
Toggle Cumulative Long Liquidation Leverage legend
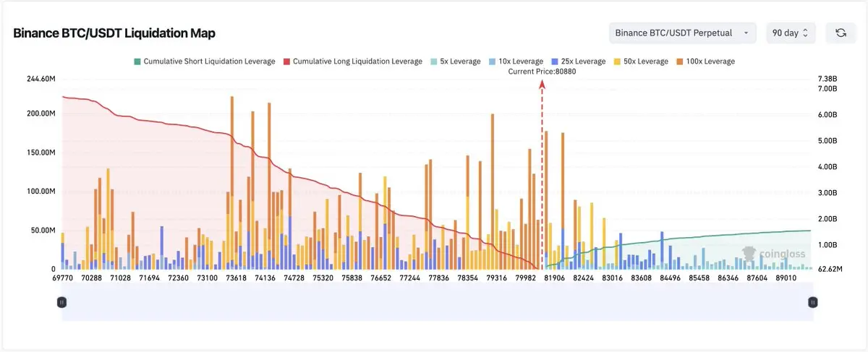pyautogui.click(x=353, y=61)
